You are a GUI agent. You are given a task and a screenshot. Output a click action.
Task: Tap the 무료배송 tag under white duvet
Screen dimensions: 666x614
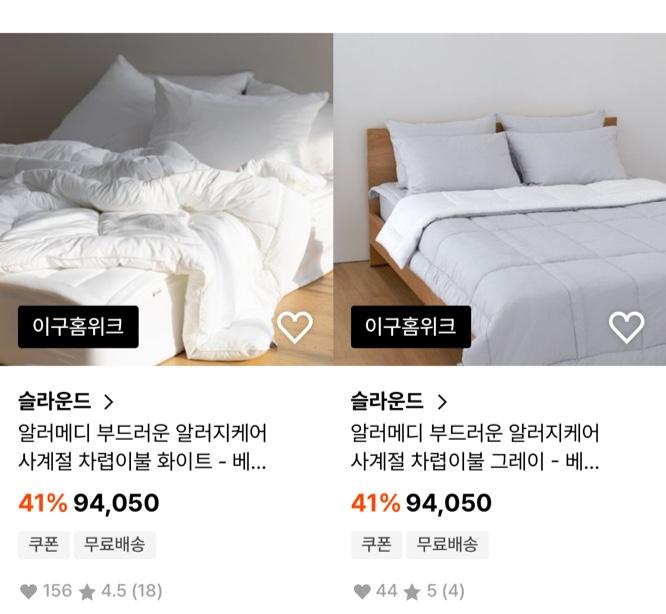pyautogui.click(x=114, y=545)
